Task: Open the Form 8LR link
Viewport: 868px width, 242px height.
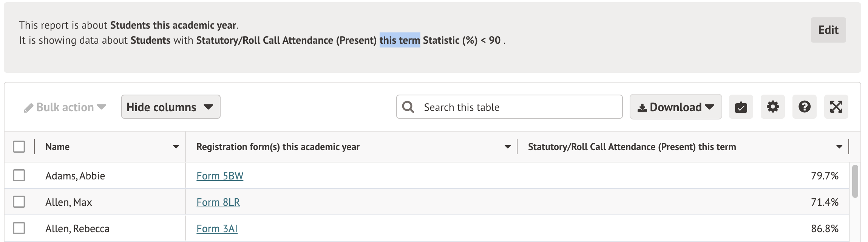Action: (x=218, y=202)
